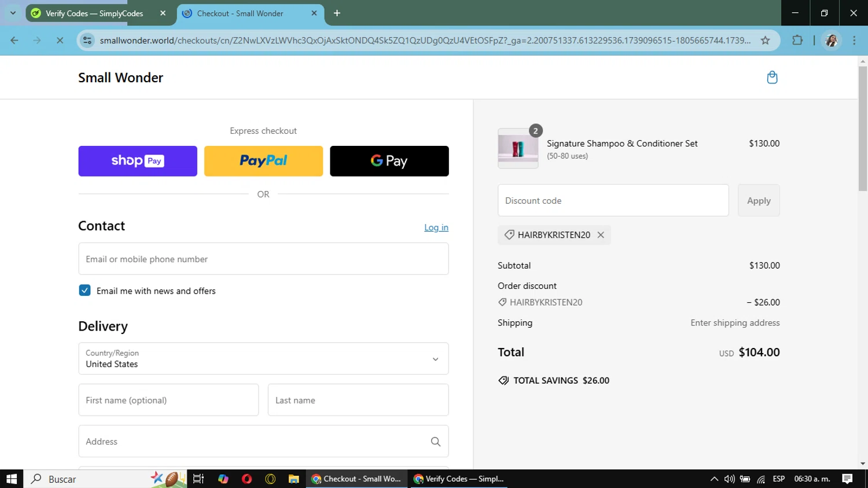Focus the Email or mobile phone number field

click(x=263, y=259)
